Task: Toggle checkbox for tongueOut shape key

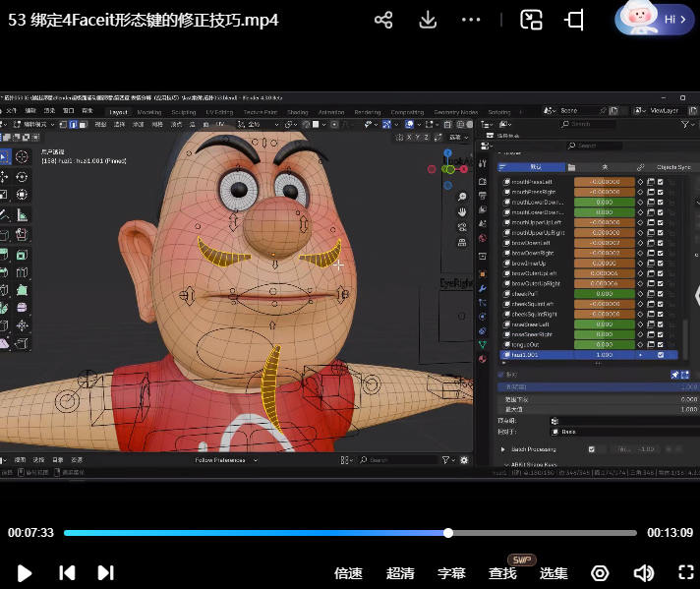Action: [x=661, y=345]
